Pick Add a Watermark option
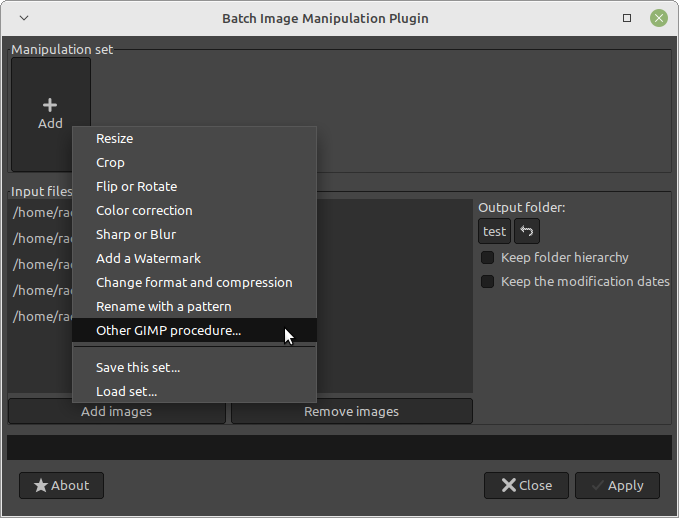Viewport: 679px width, 518px height. click(194, 259)
